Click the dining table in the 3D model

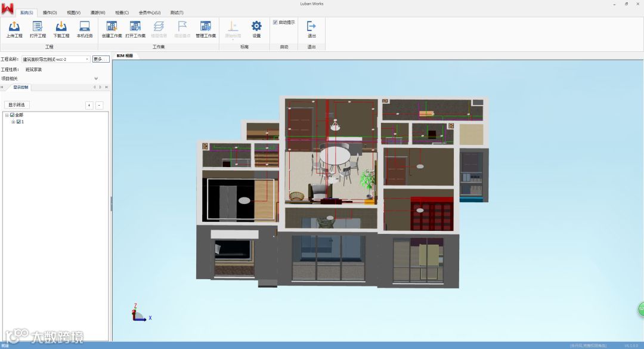tap(336, 157)
